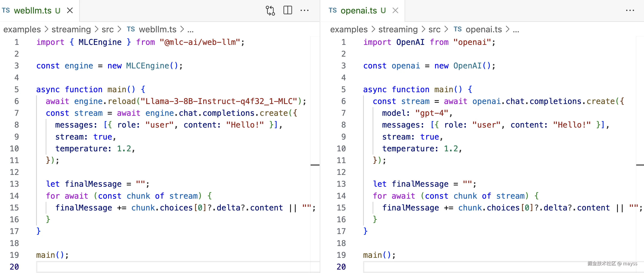Viewport: 644px width, 273px height.
Task: Switch to the openai.ts tab
Action: point(359,10)
